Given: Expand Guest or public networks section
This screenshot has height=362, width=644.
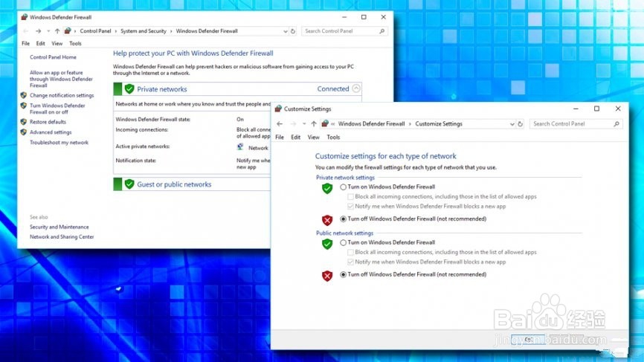Looking at the screenshot, I should (174, 184).
